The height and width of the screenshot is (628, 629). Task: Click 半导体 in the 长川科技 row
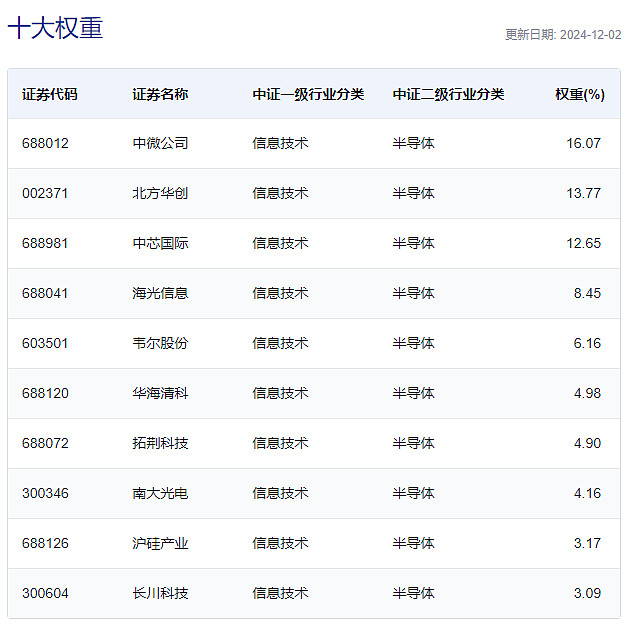(413, 593)
